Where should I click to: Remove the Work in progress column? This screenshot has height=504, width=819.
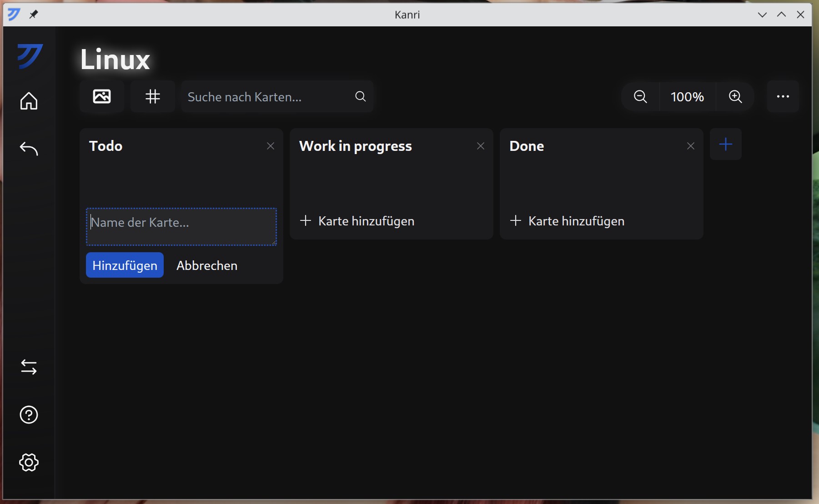(481, 146)
